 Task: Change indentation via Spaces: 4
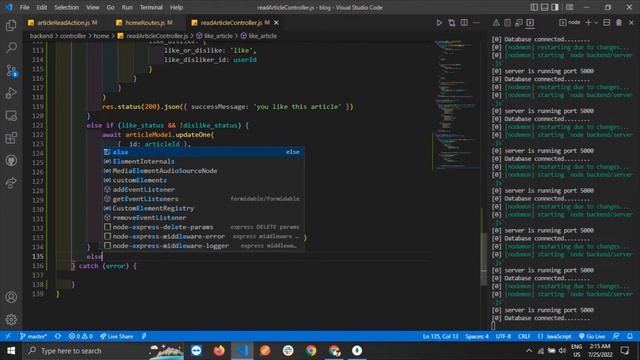476,336
